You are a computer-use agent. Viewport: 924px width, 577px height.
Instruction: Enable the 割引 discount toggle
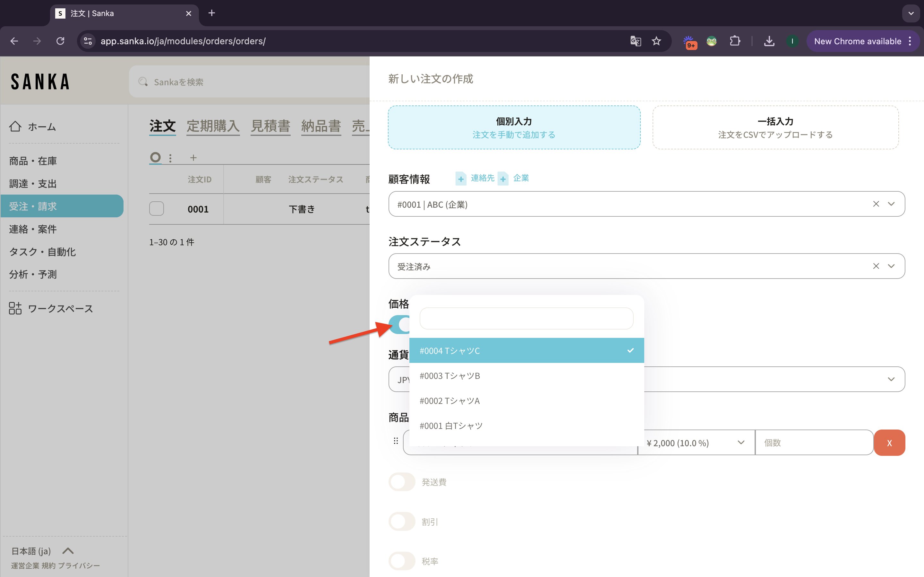[x=402, y=521]
